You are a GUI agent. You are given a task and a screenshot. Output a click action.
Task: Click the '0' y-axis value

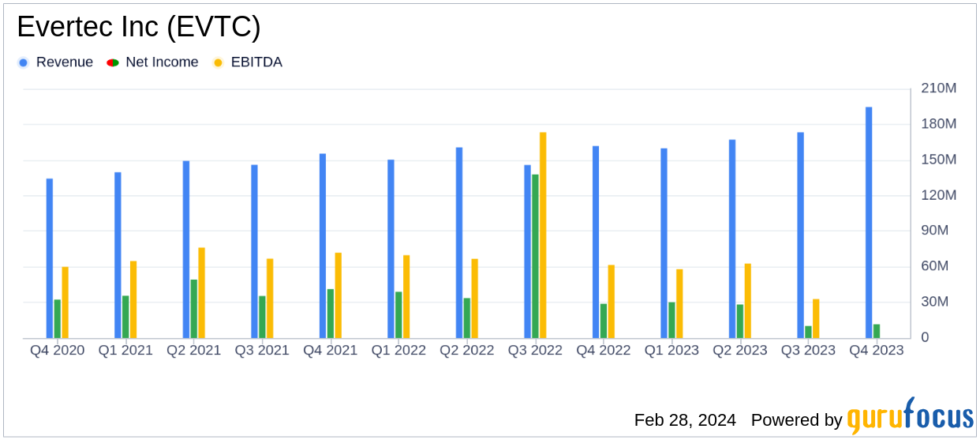[925, 337]
